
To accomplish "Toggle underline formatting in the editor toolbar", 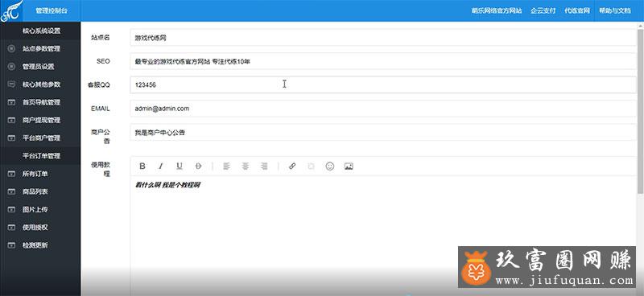I will click(180, 166).
